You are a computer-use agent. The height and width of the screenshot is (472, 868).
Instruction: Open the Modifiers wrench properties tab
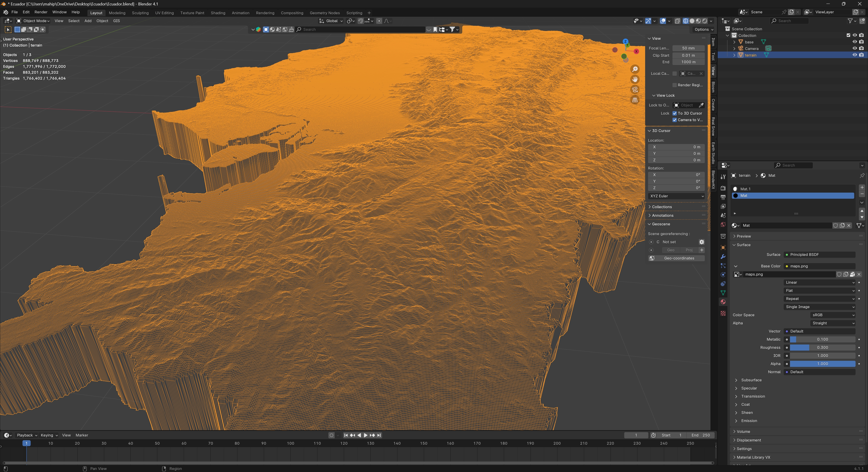[x=723, y=257]
